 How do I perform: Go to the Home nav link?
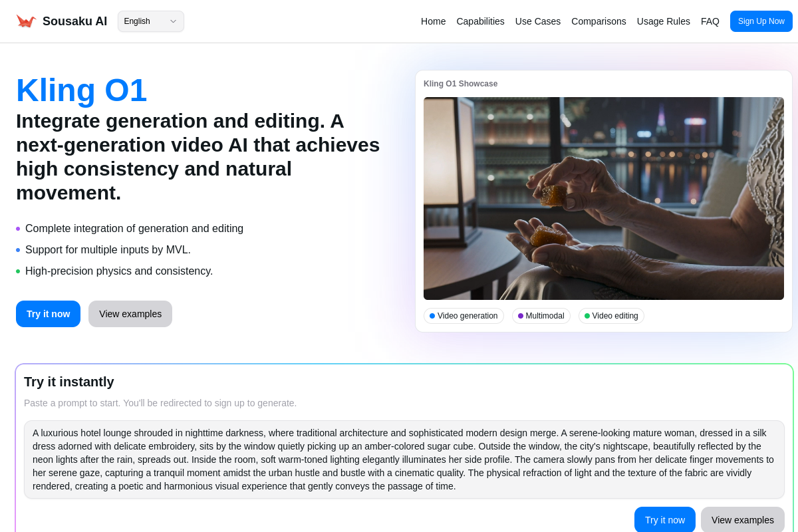point(433,21)
